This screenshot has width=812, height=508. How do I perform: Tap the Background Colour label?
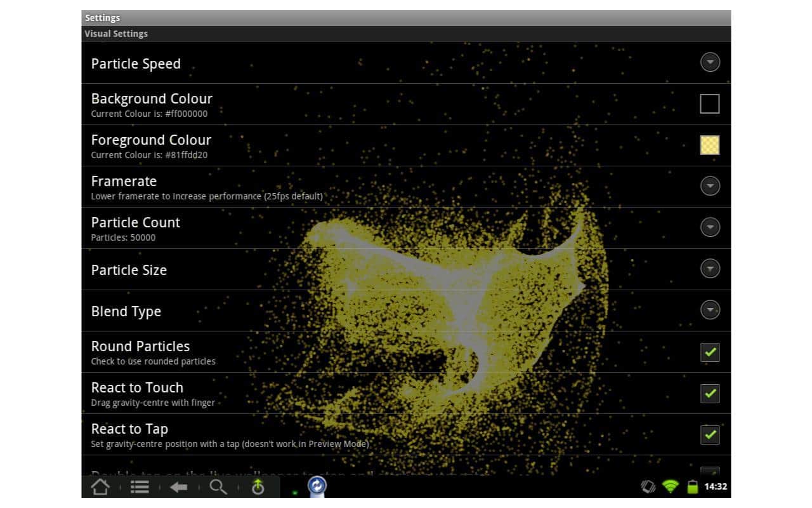tap(152, 99)
